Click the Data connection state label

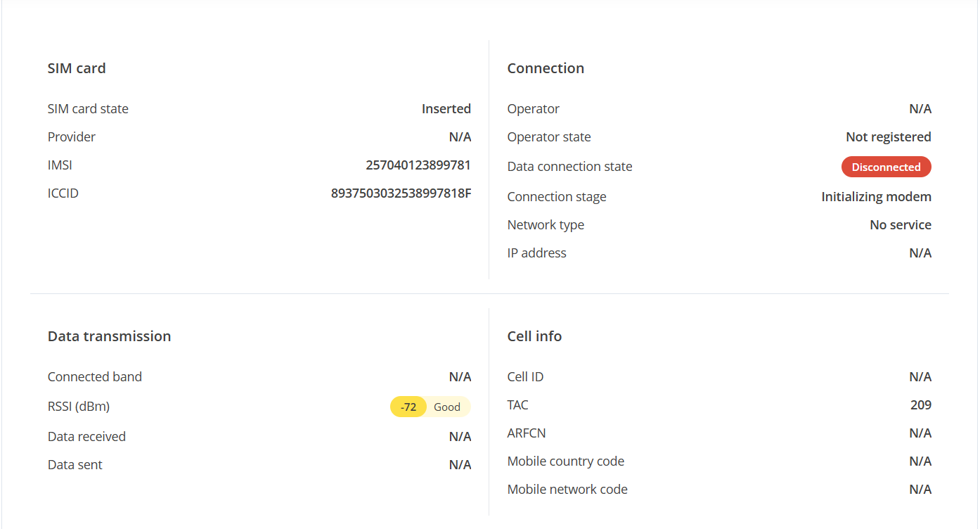[569, 167]
